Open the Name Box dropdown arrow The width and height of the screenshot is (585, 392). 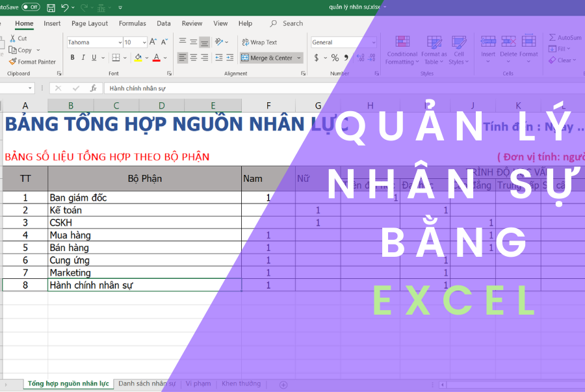[x=30, y=88]
